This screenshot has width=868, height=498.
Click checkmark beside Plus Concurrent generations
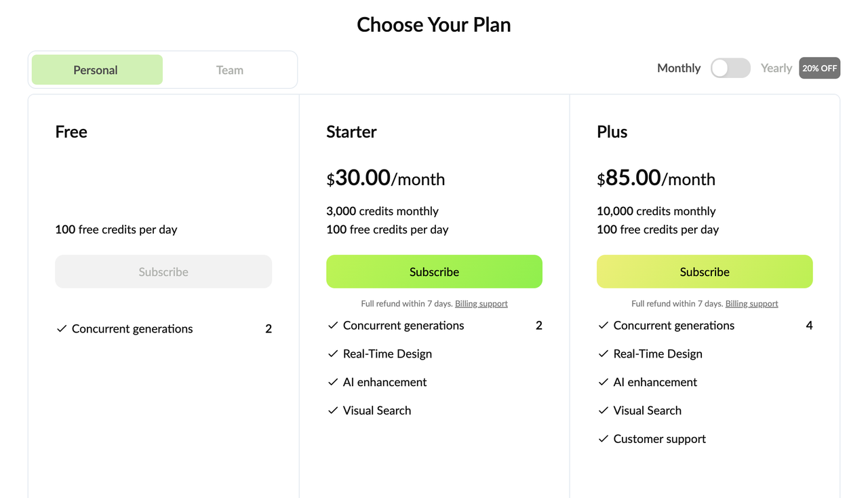pyautogui.click(x=604, y=326)
